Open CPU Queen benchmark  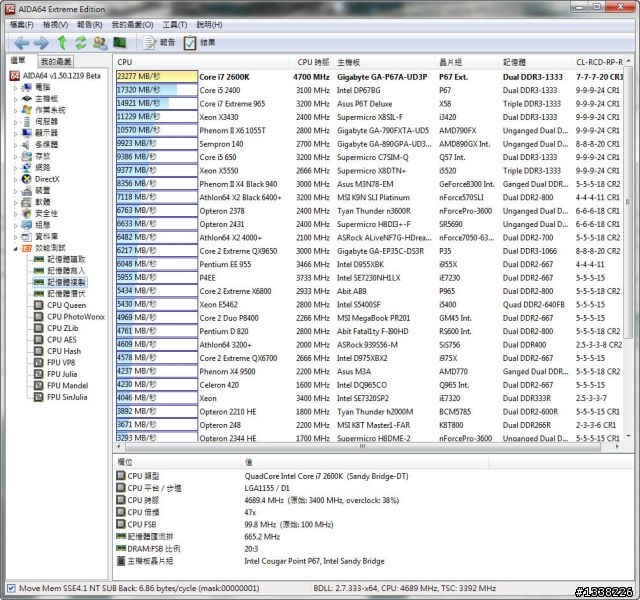(67, 305)
